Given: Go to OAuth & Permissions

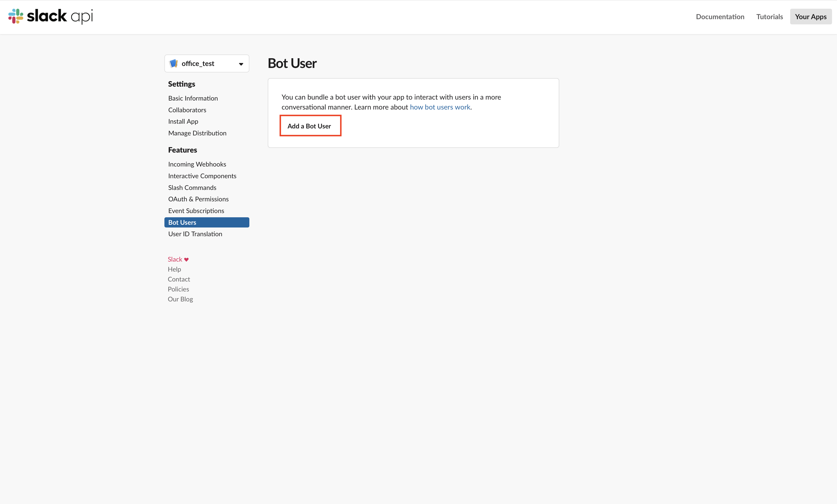Looking at the screenshot, I should tap(198, 199).
